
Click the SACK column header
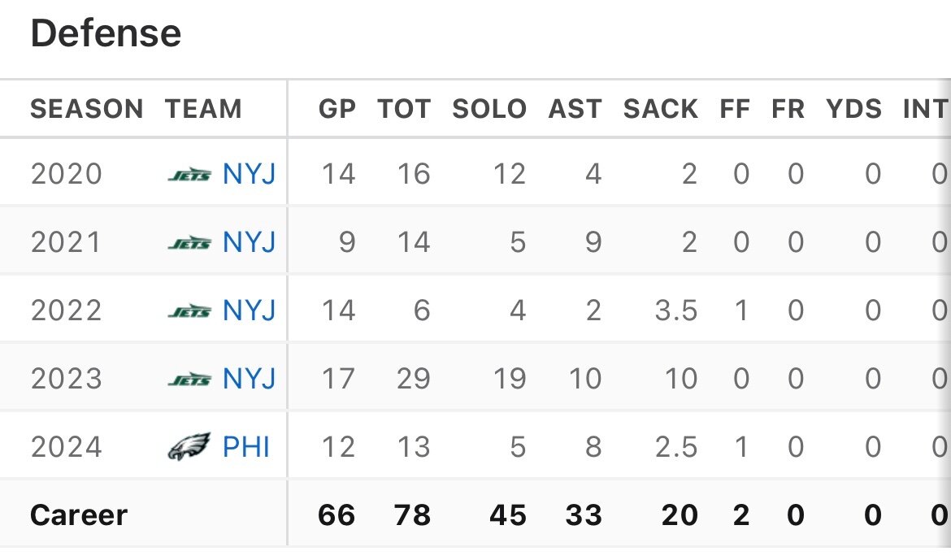660,109
